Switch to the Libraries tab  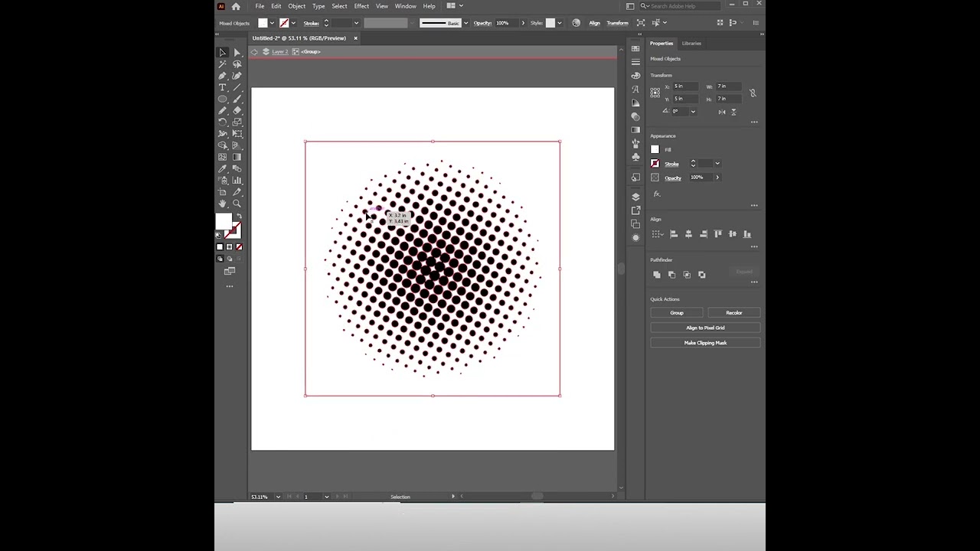(691, 44)
